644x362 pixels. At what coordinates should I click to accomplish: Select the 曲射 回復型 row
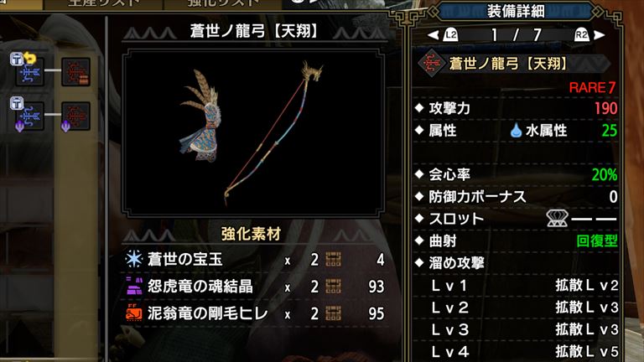tap(516, 240)
